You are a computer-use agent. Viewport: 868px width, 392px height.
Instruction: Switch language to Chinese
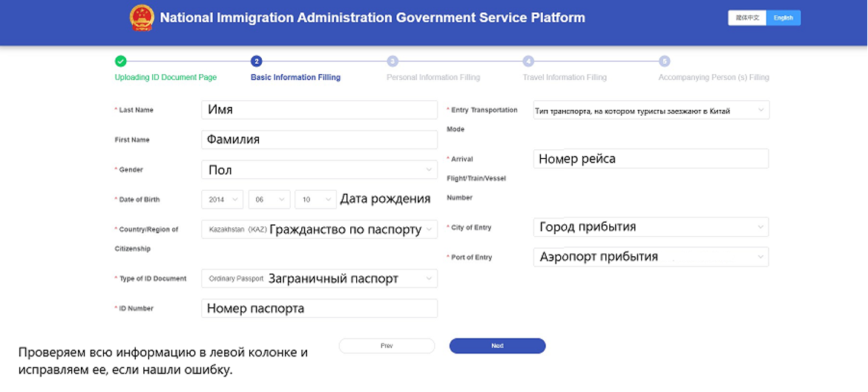pyautogui.click(x=747, y=18)
